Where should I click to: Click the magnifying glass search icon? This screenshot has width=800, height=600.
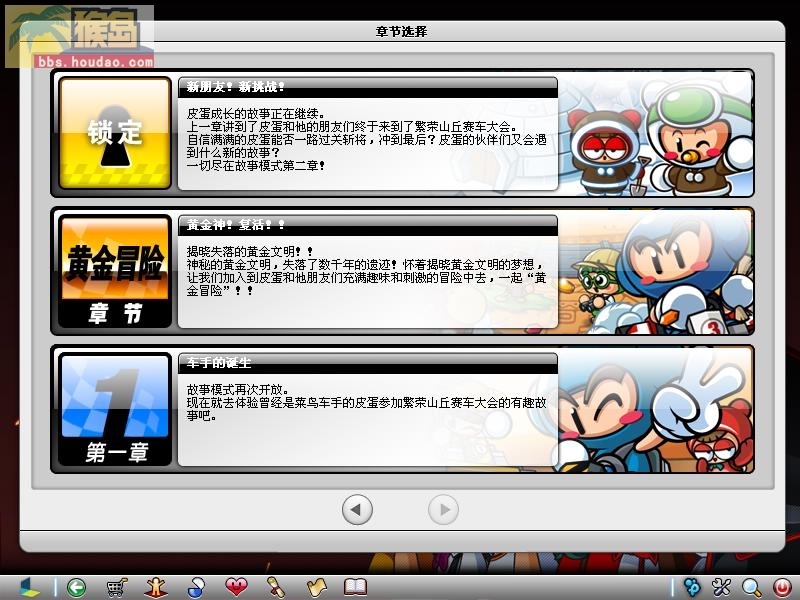tap(752, 587)
